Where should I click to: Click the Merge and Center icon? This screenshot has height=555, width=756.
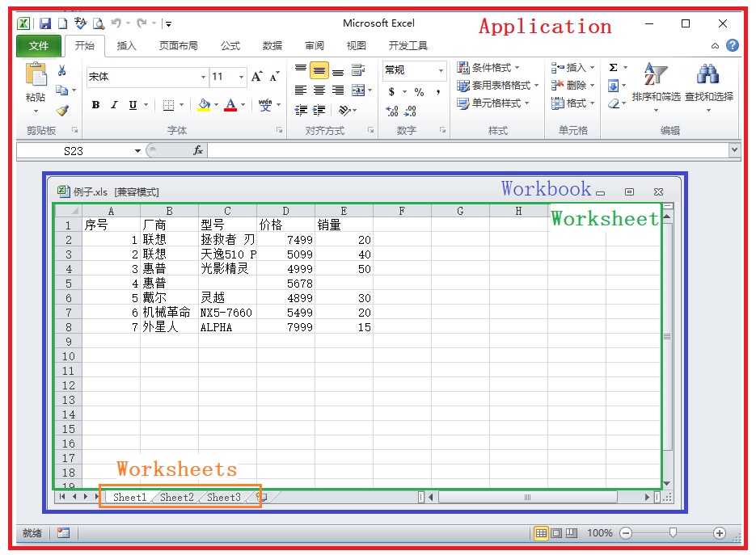click(x=358, y=90)
